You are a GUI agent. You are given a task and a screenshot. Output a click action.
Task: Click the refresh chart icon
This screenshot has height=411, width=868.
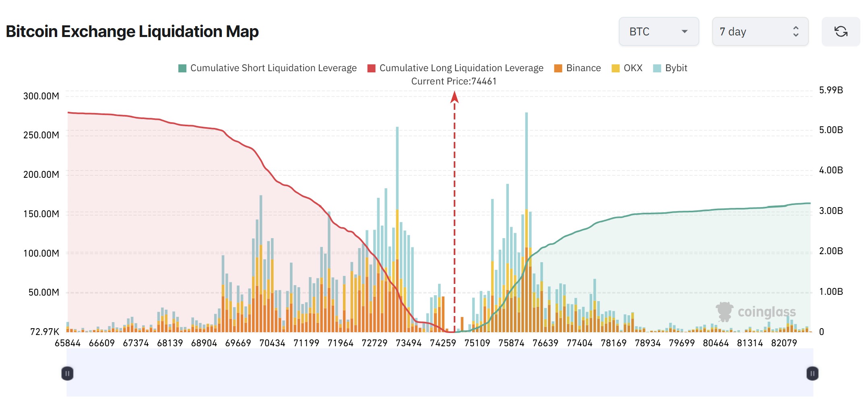841,31
